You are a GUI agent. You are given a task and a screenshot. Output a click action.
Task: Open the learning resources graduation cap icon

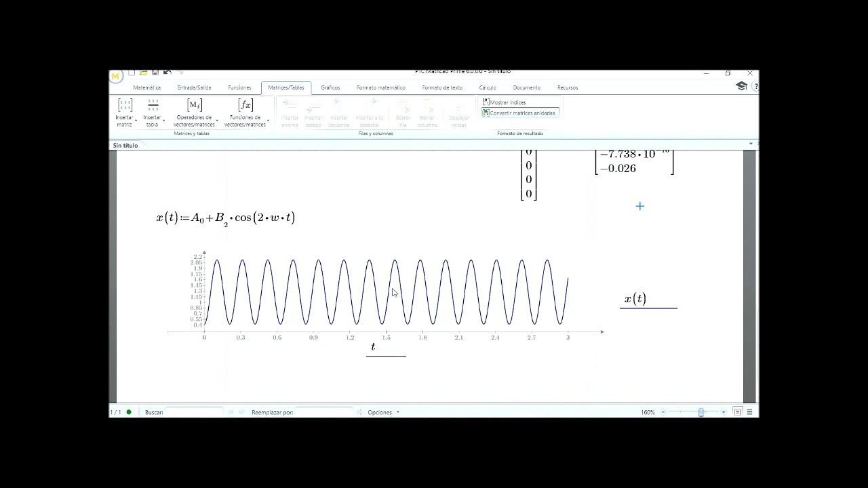coord(741,86)
